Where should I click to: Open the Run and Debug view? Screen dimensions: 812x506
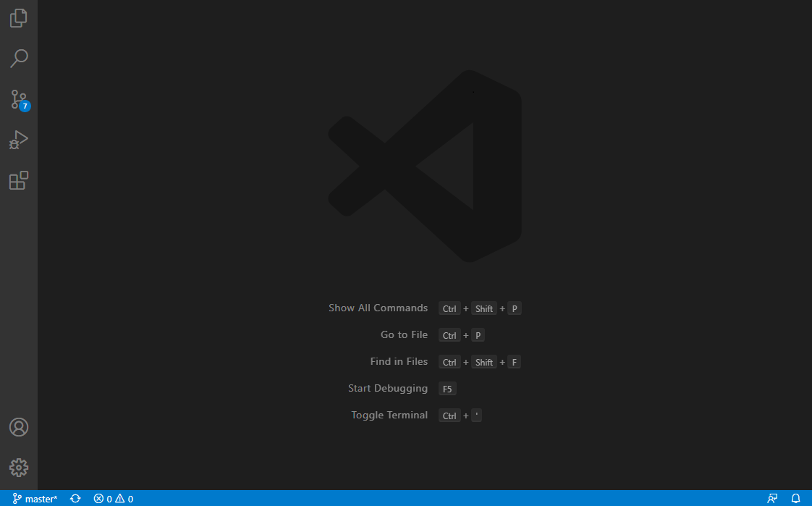tap(19, 140)
